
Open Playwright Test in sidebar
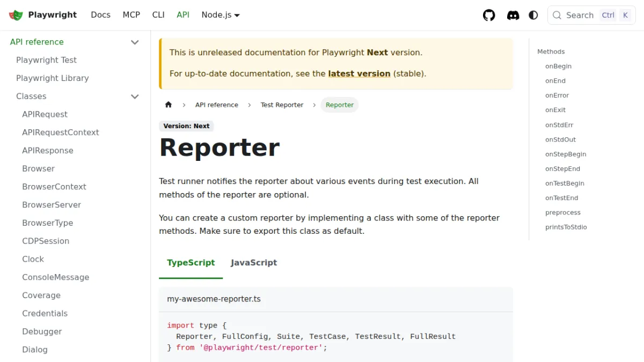46,60
